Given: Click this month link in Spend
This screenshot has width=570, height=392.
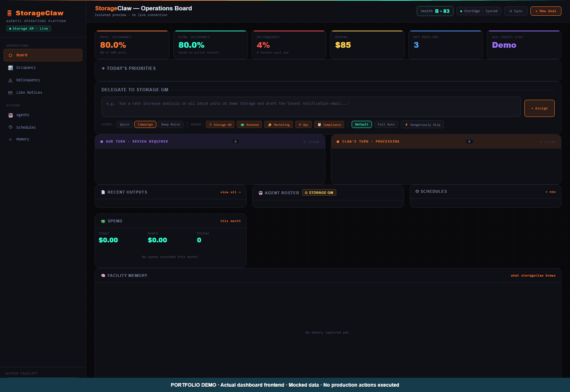Looking at the screenshot, I should (230, 221).
